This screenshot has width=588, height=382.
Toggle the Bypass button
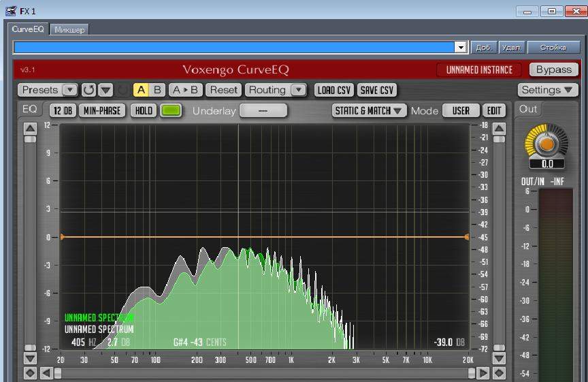(554, 69)
